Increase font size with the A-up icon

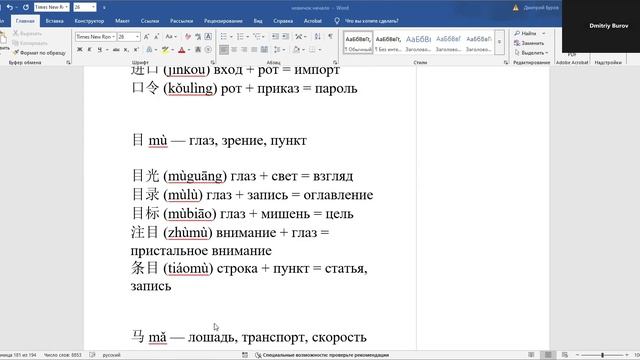tap(147, 37)
